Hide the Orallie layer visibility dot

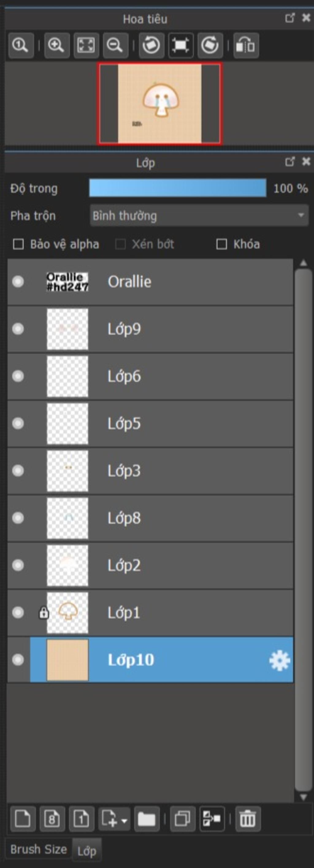(18, 281)
